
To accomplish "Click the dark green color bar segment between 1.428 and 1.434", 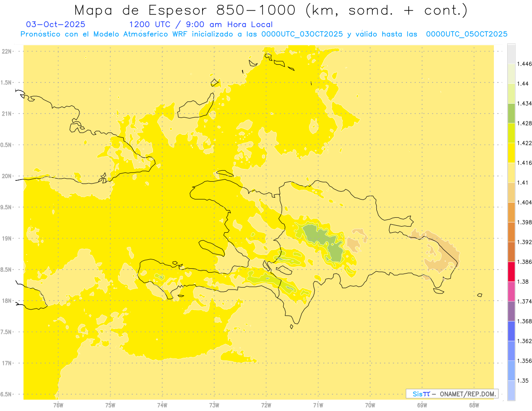I will pos(511,114).
